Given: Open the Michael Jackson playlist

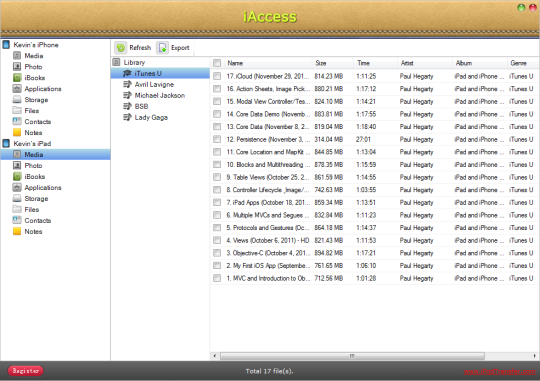Looking at the screenshot, I should tap(160, 95).
